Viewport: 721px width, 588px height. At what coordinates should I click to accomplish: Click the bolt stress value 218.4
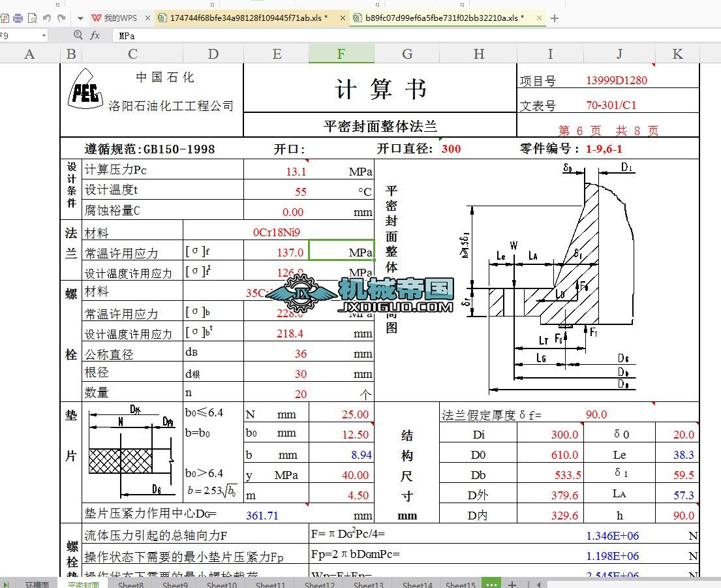pos(290,333)
